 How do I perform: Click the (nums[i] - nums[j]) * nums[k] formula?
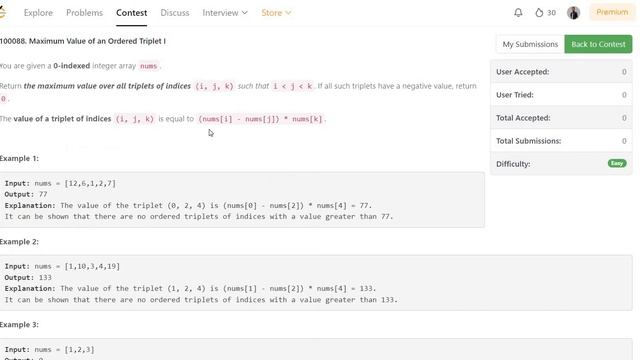point(260,119)
